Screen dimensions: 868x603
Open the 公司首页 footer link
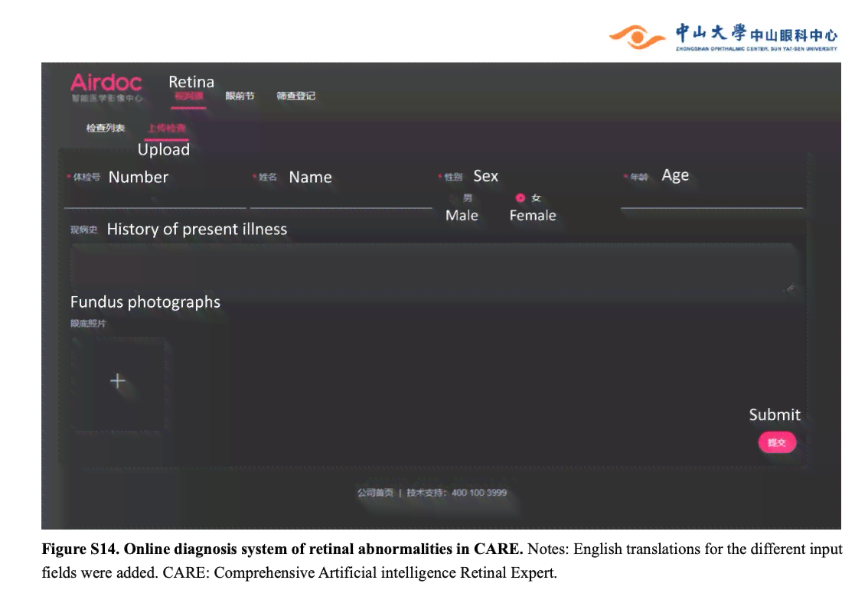point(375,492)
